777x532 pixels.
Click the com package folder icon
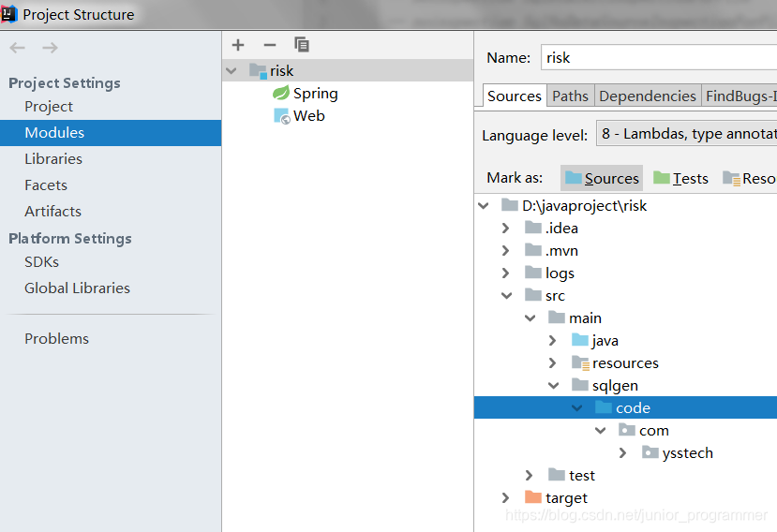tap(626, 430)
